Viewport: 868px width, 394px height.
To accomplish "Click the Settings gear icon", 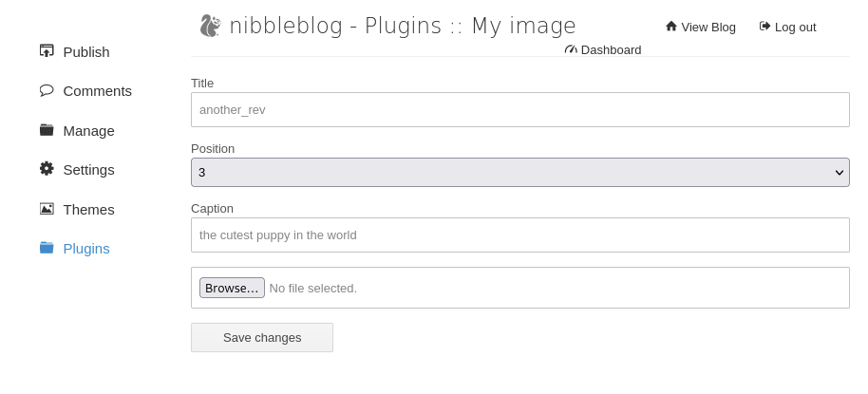I will point(47,169).
